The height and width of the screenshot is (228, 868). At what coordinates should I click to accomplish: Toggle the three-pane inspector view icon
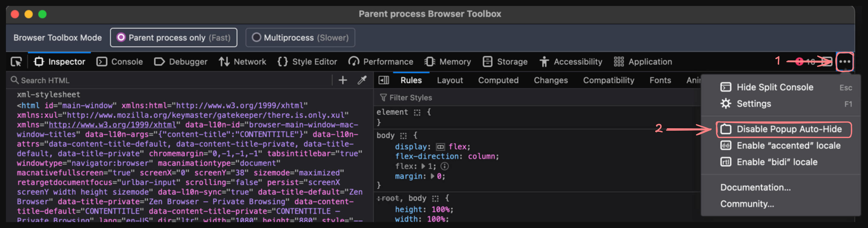coord(383,80)
